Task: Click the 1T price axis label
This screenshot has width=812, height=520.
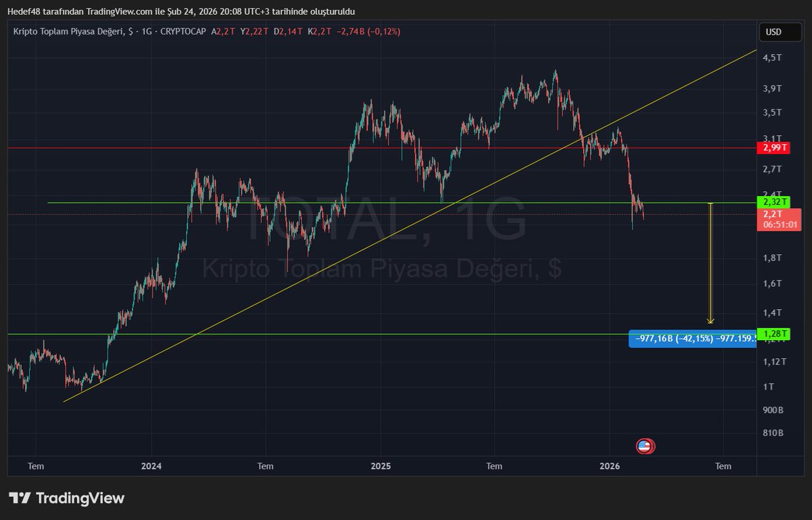Action: pyautogui.click(x=769, y=387)
